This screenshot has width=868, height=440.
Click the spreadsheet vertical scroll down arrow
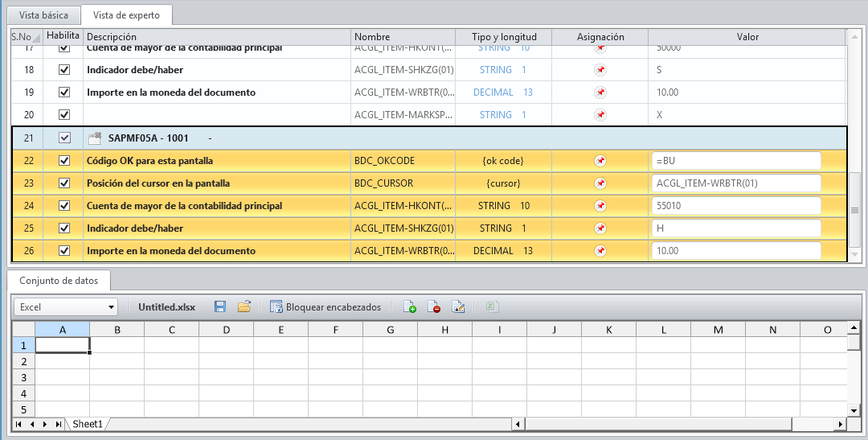pos(854,410)
